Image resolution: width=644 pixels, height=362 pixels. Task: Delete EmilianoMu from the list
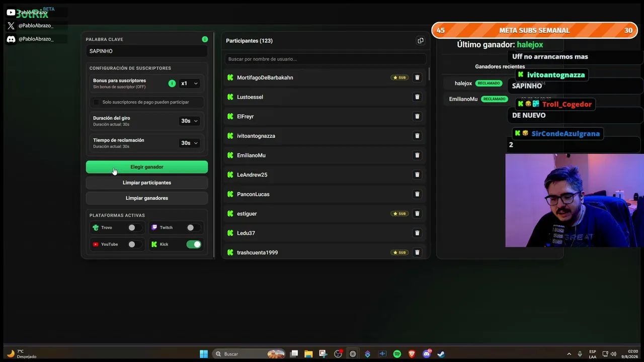[x=417, y=155]
